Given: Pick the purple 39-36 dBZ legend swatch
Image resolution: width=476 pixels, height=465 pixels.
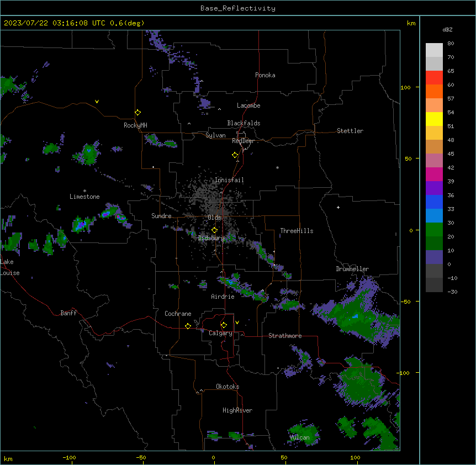Looking at the screenshot, I should [x=434, y=188].
